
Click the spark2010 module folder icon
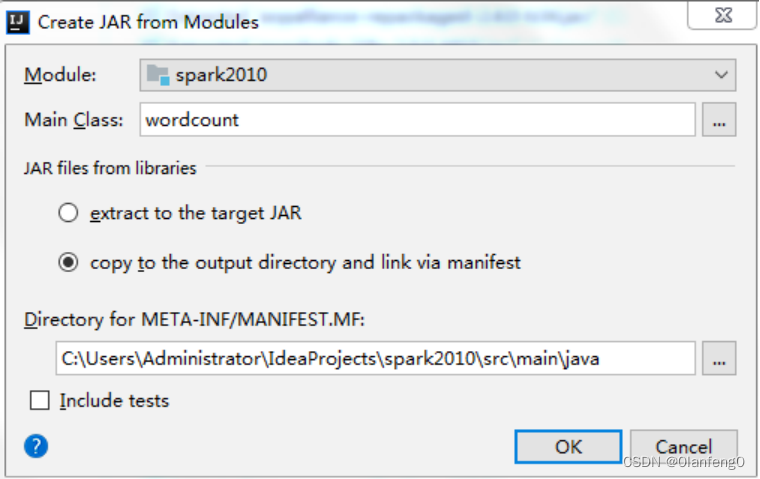click(x=158, y=75)
